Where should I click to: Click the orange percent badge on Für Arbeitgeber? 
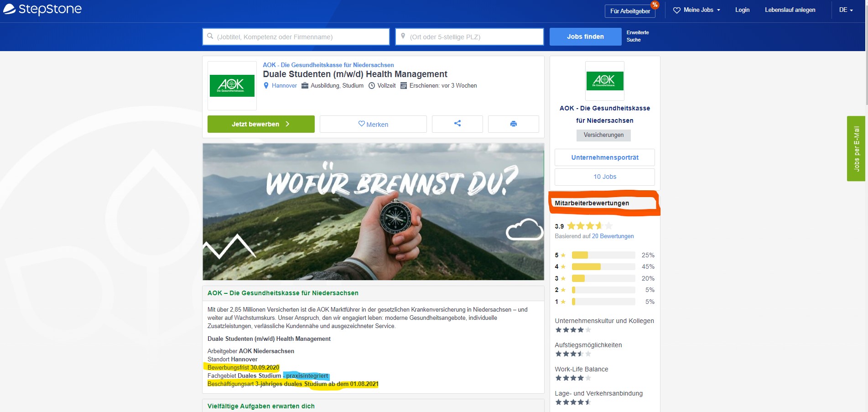click(655, 5)
